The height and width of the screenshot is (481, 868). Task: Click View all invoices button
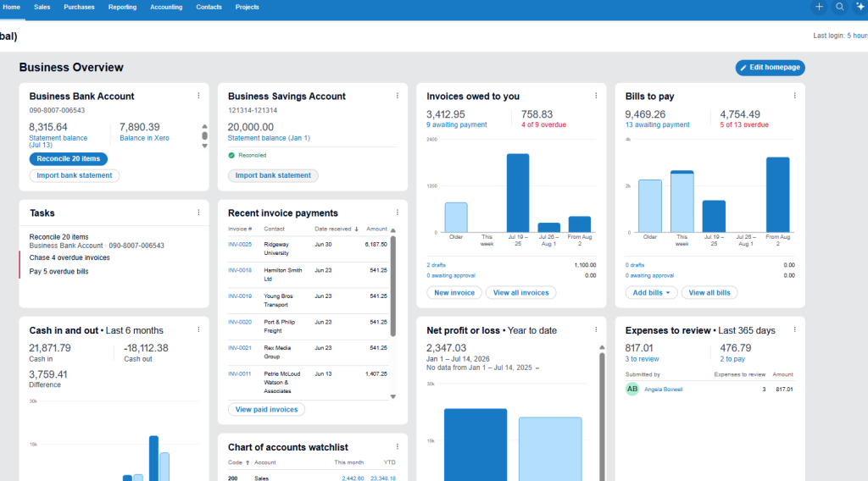(521, 292)
